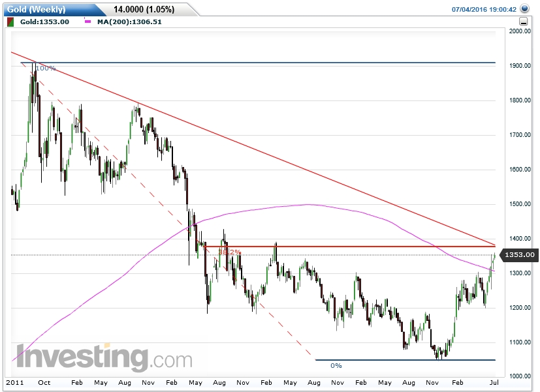540x392 pixels.
Task: Click the MA(200):1306.51 legend label
Action: tap(129, 22)
